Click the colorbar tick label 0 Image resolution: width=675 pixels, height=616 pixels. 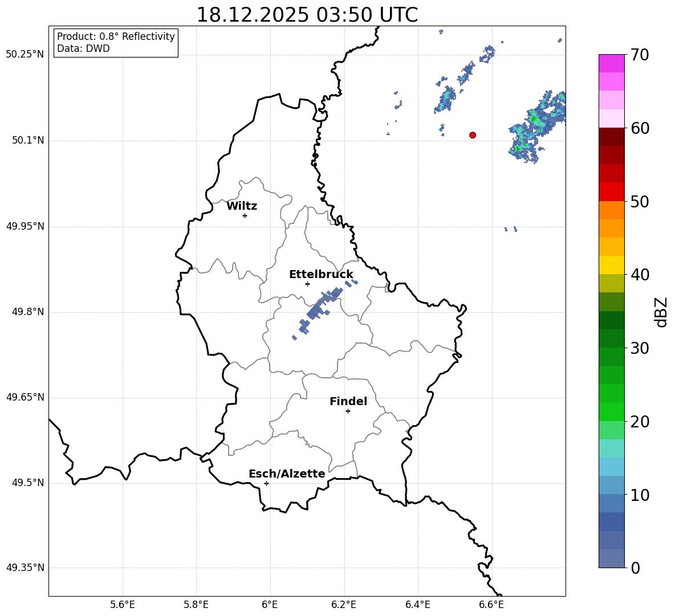click(635, 568)
